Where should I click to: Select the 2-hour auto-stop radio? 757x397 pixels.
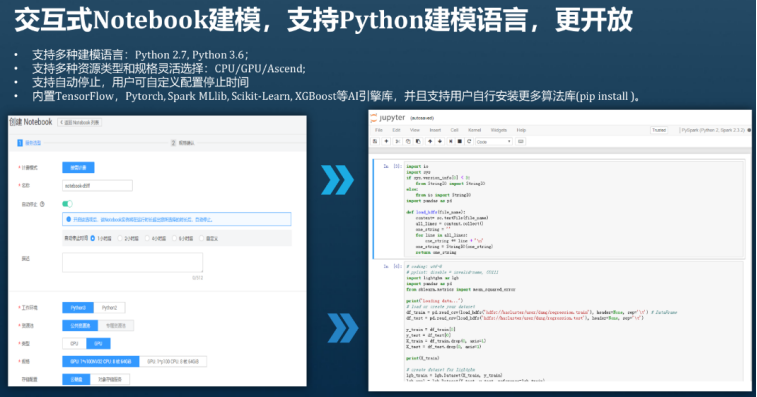pos(120,238)
